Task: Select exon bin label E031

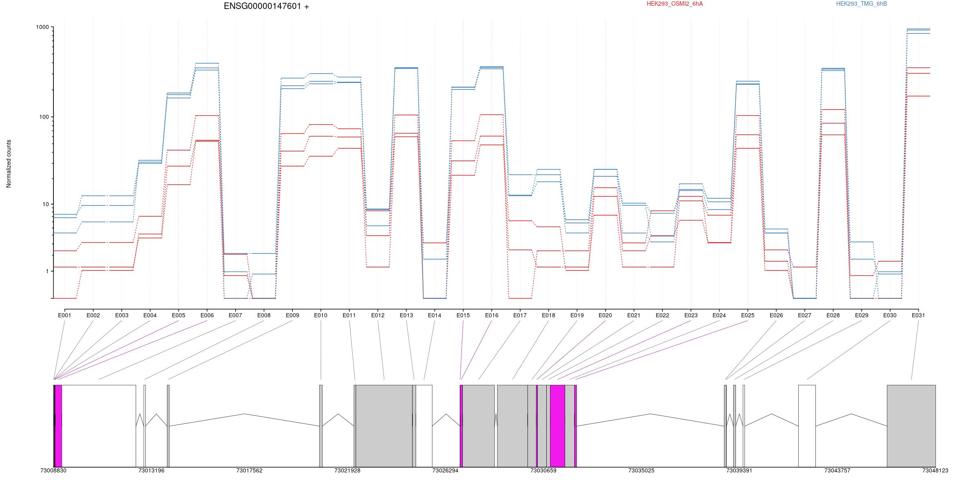Action: coord(918,315)
